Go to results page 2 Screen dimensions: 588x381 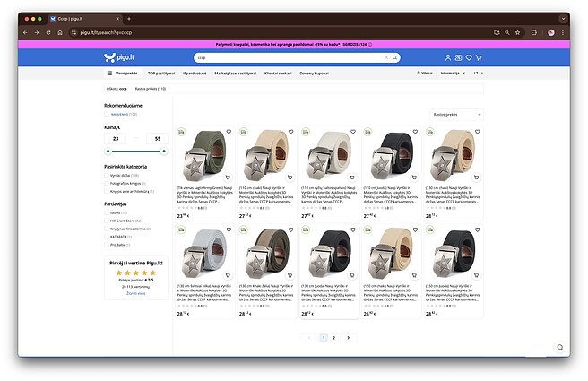(x=333, y=337)
